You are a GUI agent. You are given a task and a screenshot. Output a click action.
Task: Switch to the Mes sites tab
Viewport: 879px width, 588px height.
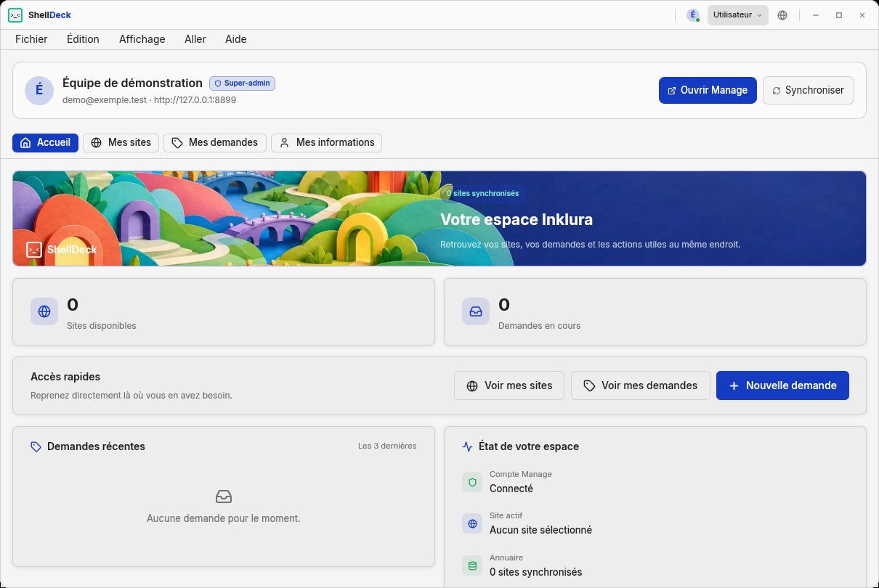click(121, 143)
